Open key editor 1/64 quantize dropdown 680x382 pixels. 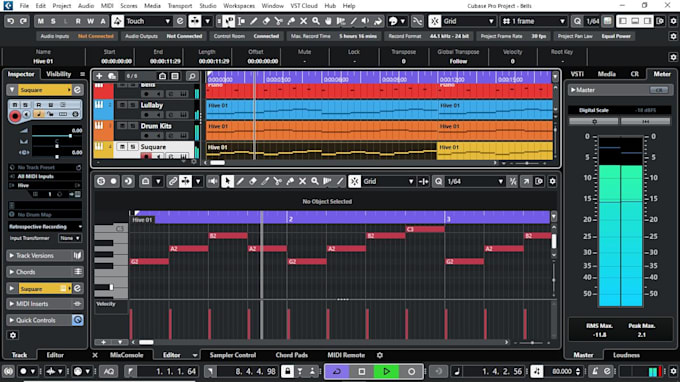coord(475,181)
